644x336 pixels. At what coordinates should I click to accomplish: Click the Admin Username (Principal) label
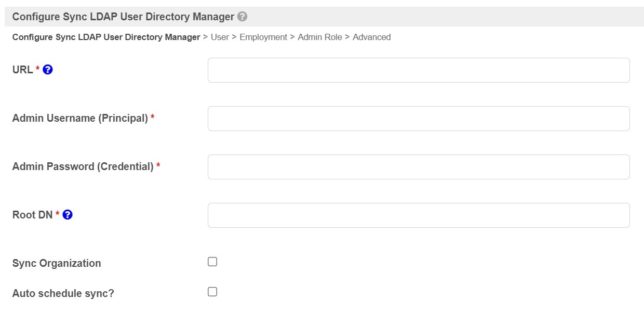tap(80, 118)
